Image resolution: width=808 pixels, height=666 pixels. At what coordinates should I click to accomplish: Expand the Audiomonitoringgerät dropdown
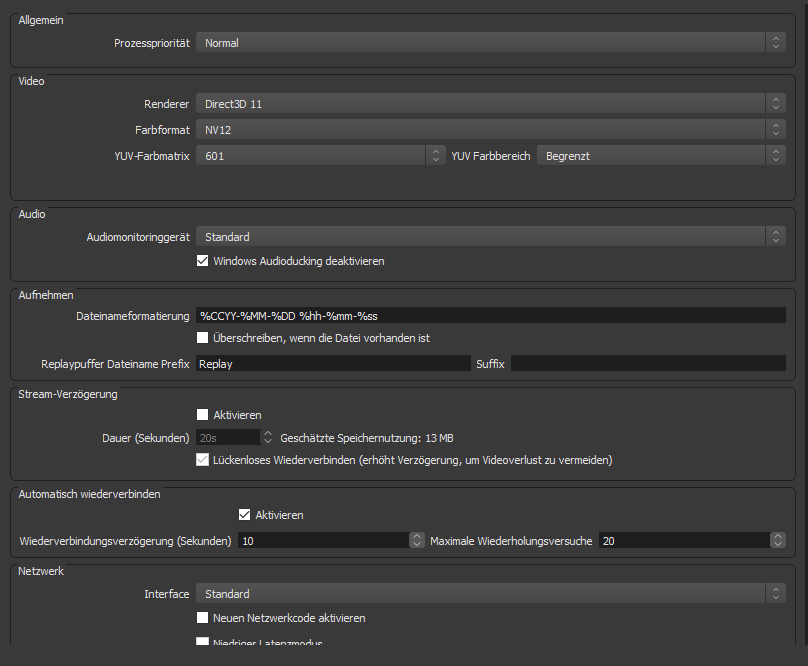(490, 237)
